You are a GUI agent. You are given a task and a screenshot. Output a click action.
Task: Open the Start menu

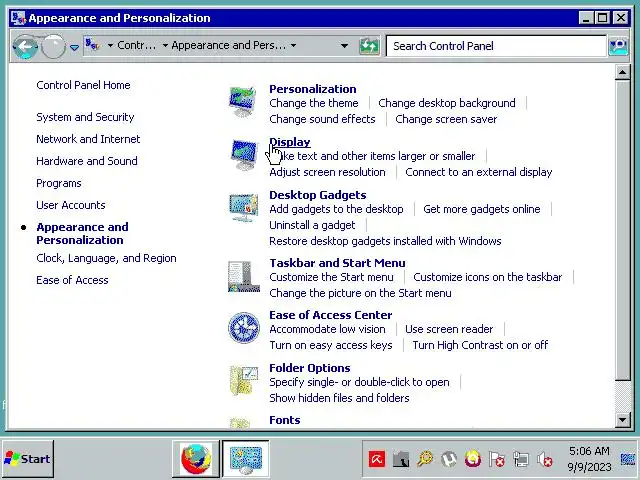click(x=28, y=459)
